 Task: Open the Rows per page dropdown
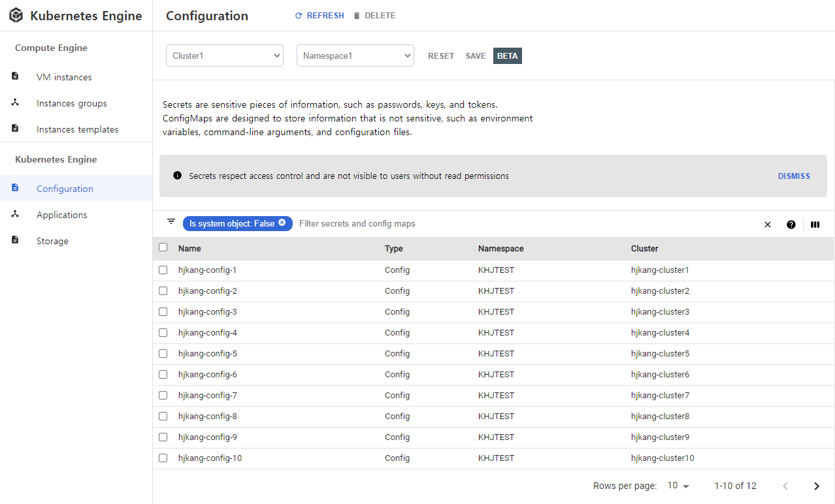click(676, 486)
